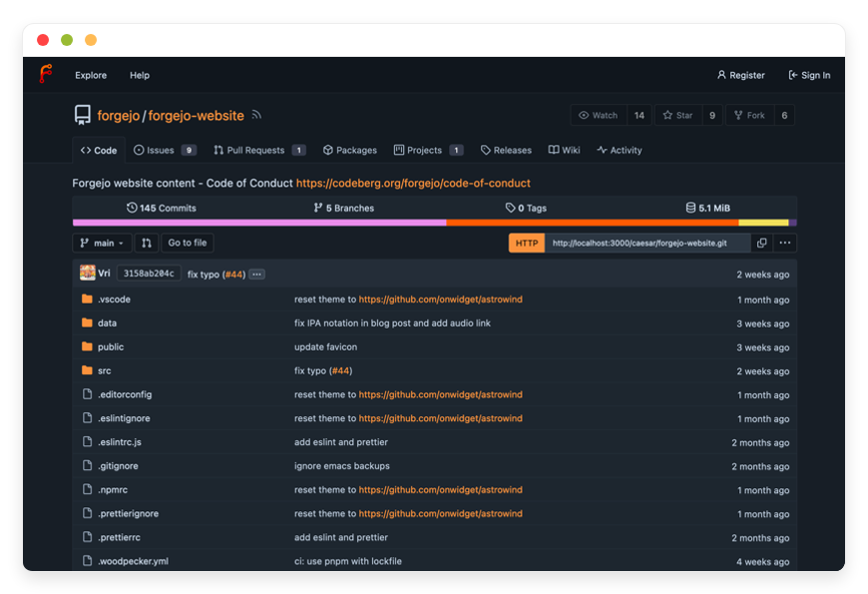
Task: Click the repository icon beside forgejo
Action: click(83, 115)
